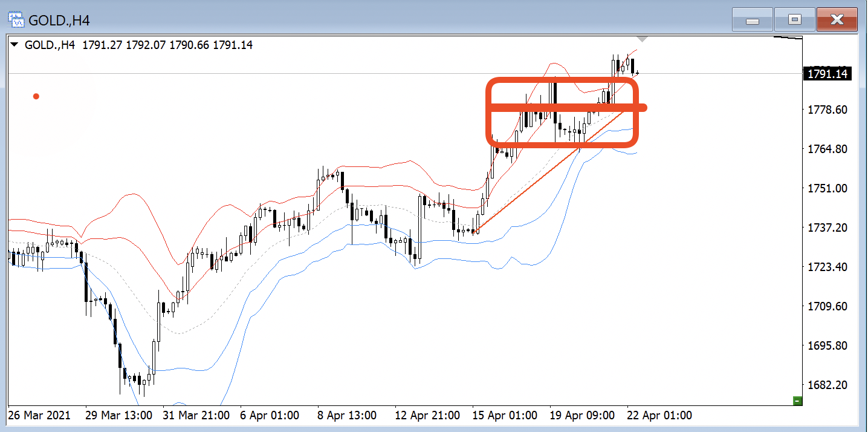Click the green minus icon in chart corner

[798, 401]
